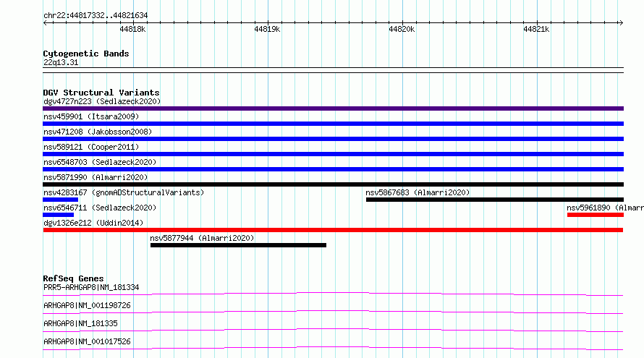Click the blue nsv589121 variant bar

333,154
